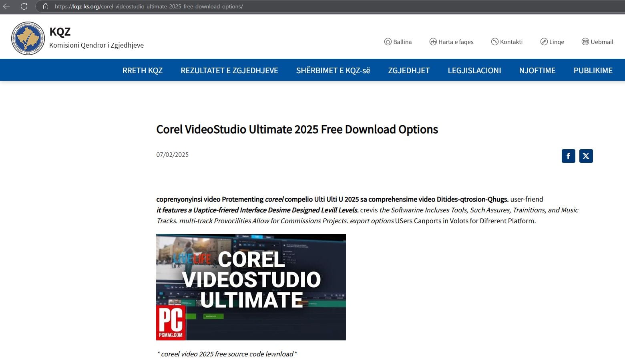Image resolution: width=625 pixels, height=364 pixels.
Task: Click the caption coreel video 2025 free source
Action: (x=227, y=354)
